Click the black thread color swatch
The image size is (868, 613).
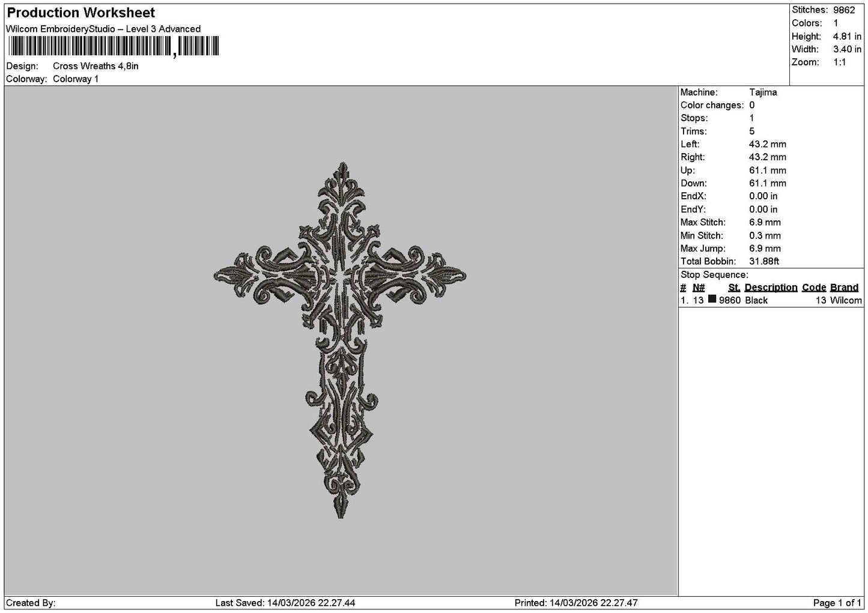pyautogui.click(x=712, y=300)
